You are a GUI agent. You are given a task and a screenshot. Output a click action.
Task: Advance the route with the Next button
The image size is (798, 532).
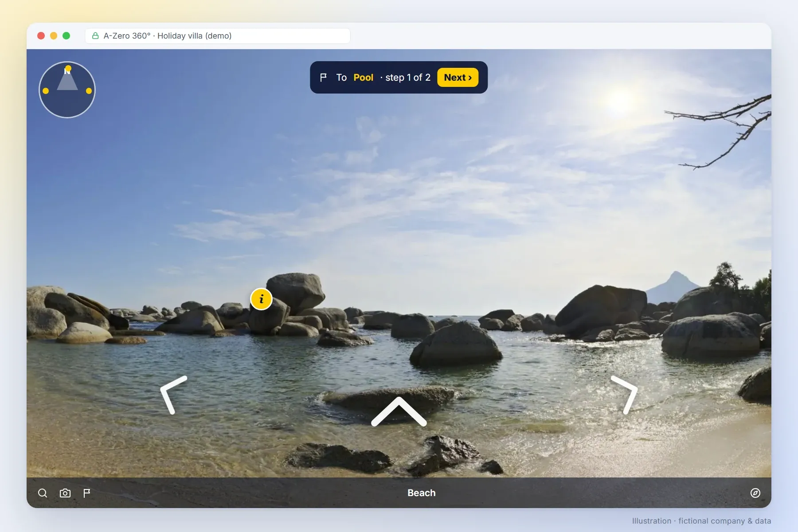click(458, 78)
